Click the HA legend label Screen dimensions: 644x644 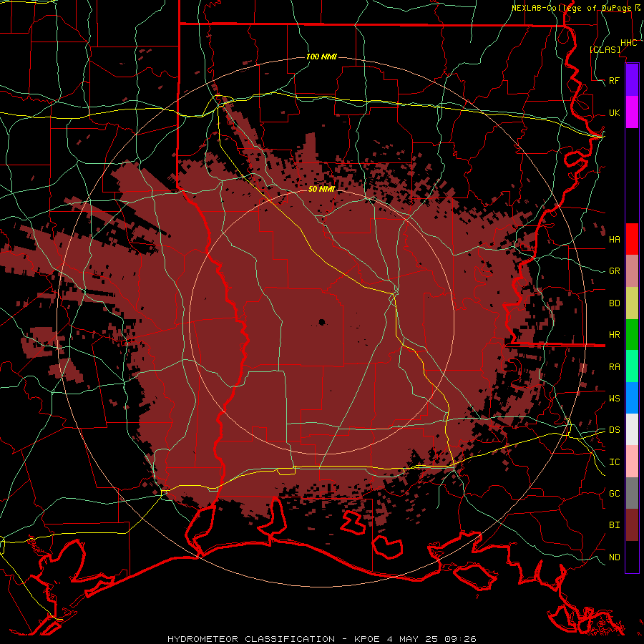[x=614, y=239]
